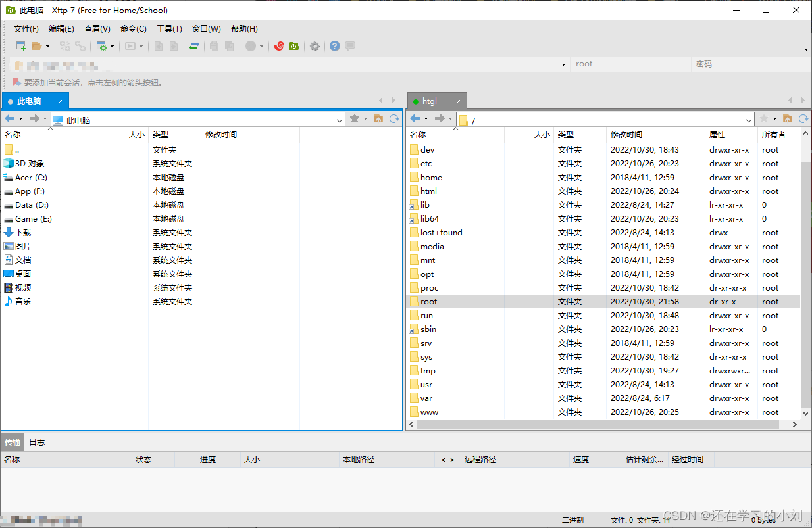
Task: Open the 文件(F) menu
Action: (x=26, y=29)
